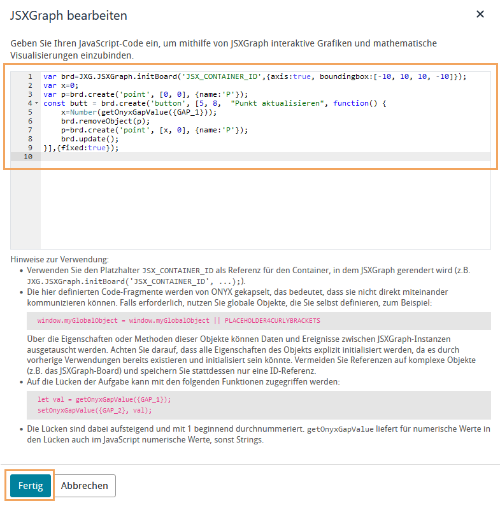Click the setOnyxGapValue example line
This screenshot has width=500, height=510.
[x=94, y=410]
